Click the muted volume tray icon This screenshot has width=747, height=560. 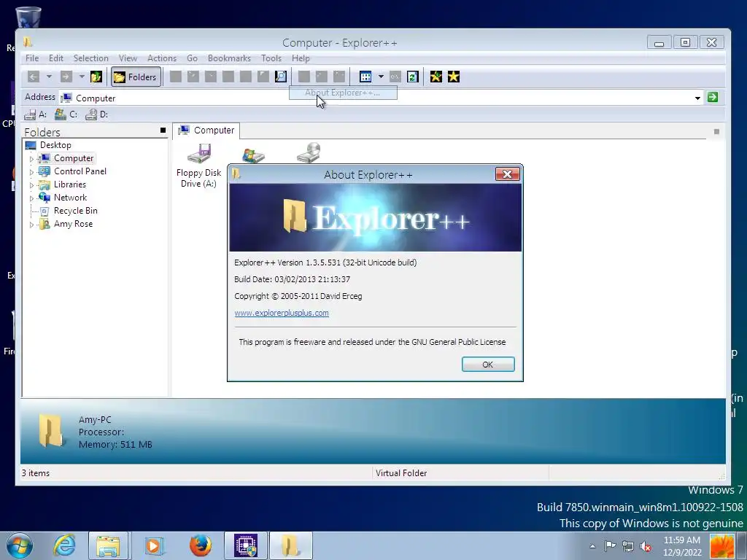pos(646,546)
